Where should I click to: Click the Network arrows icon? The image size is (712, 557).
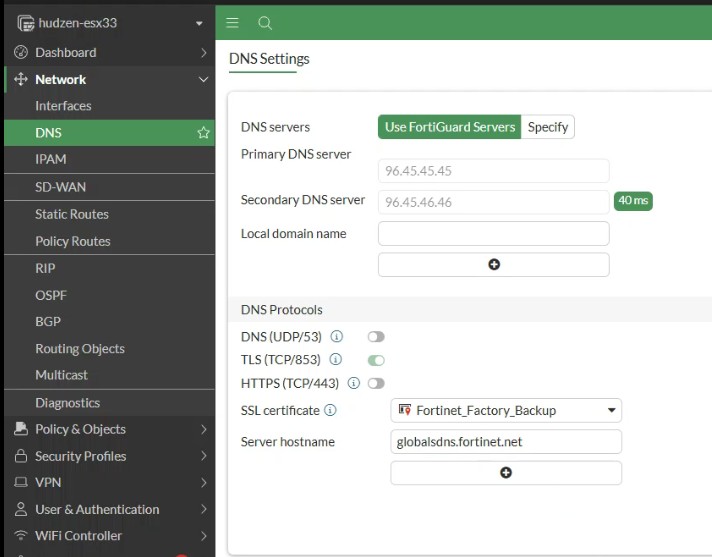click(x=21, y=79)
